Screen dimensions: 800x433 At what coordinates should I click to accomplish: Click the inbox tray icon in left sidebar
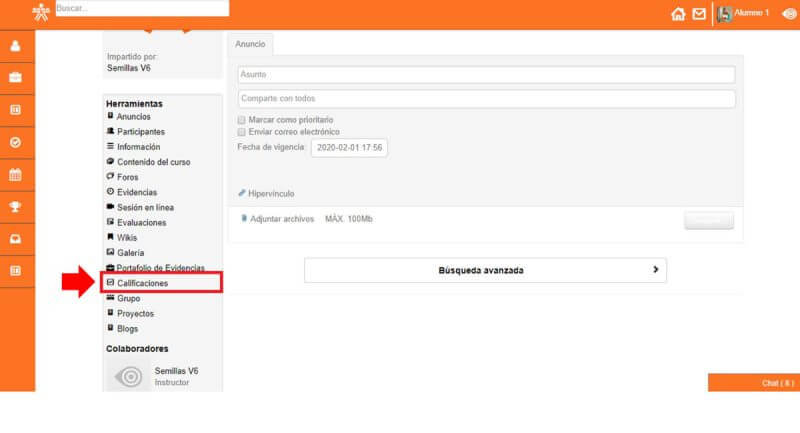tap(16, 239)
